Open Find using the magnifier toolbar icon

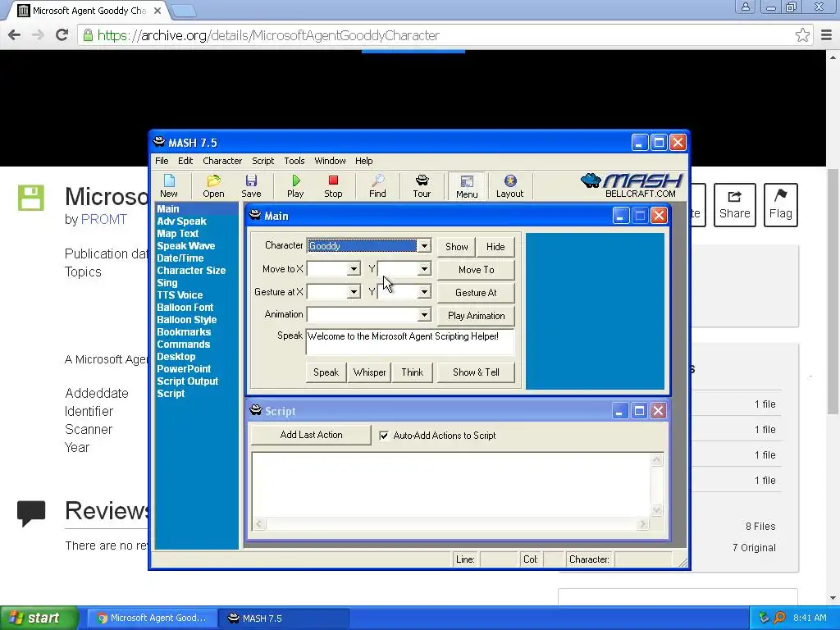(x=377, y=186)
